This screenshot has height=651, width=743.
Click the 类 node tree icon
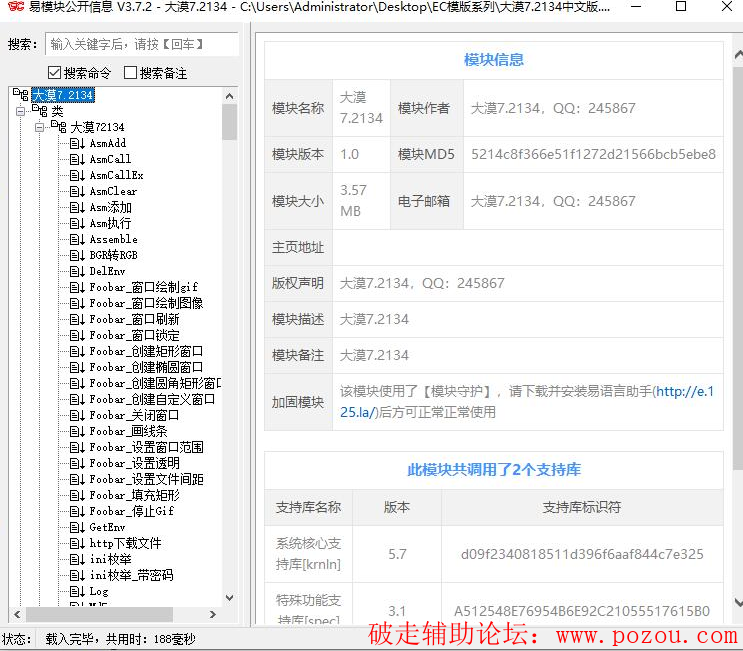tap(40, 111)
